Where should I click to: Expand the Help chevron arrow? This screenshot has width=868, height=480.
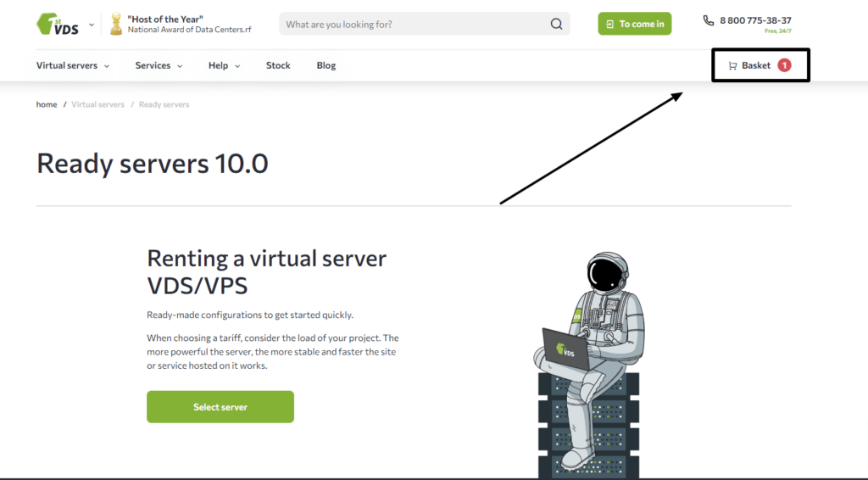point(237,66)
